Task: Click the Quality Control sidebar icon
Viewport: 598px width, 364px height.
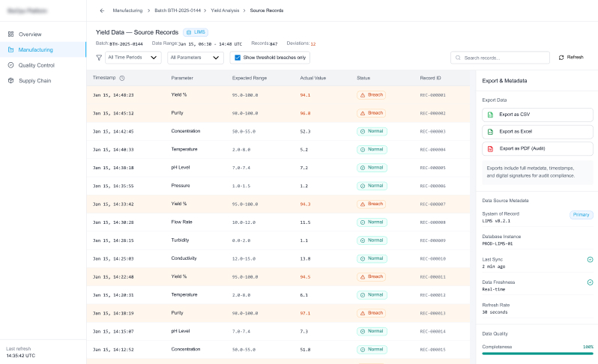Action: [10, 65]
